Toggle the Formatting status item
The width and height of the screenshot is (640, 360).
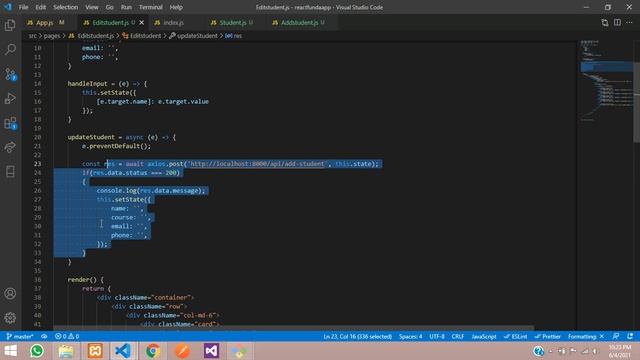(586, 336)
